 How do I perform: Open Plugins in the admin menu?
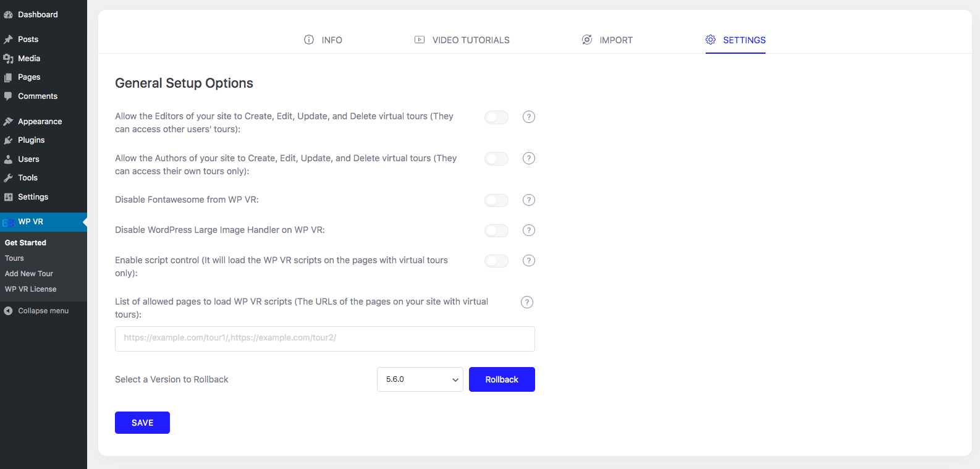coord(43,140)
